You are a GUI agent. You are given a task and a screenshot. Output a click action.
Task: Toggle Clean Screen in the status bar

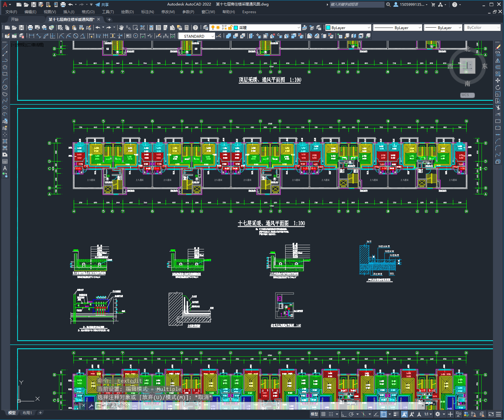pyautogui.click(x=491, y=414)
